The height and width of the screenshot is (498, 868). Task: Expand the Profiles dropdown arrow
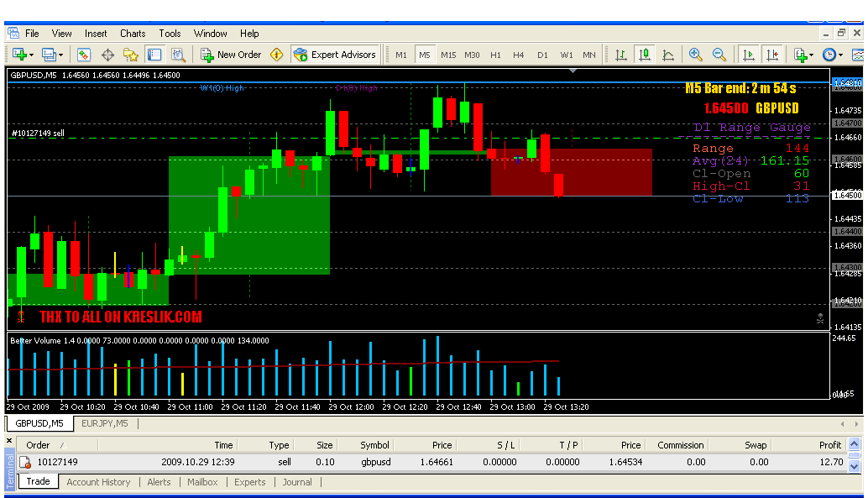point(61,55)
